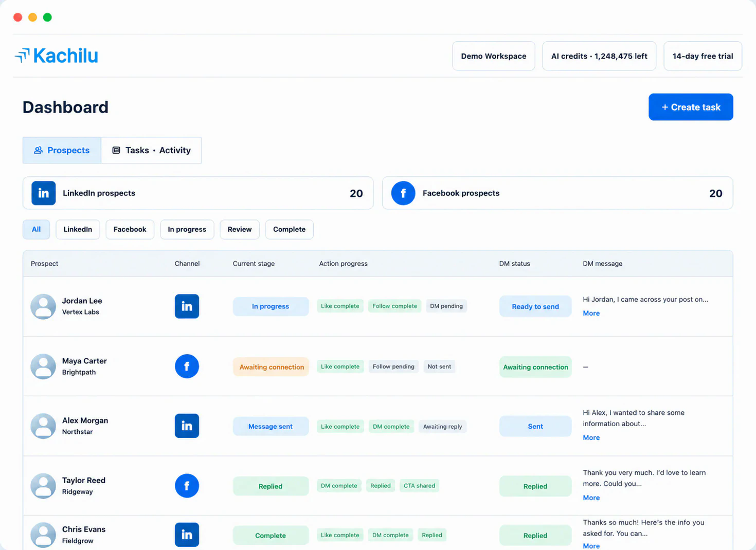Click Alex Morgan's Sent DM status
This screenshot has height=550, width=756.
[x=535, y=426]
